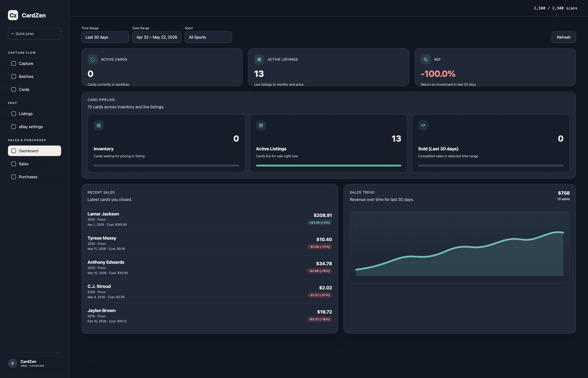Open the Jaylen Brown sale
This screenshot has height=378, width=588.
click(x=210, y=315)
